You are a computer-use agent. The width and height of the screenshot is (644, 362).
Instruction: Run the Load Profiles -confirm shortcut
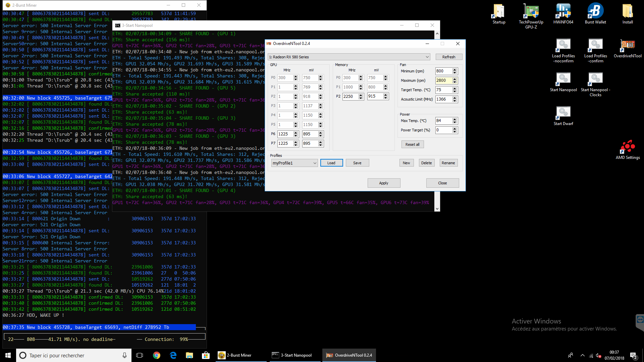coord(595,51)
